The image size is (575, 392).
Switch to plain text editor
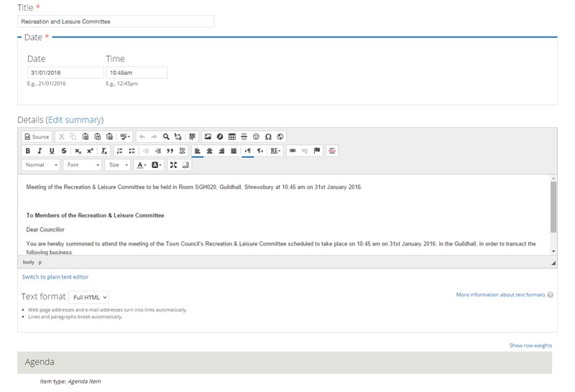[x=55, y=276]
